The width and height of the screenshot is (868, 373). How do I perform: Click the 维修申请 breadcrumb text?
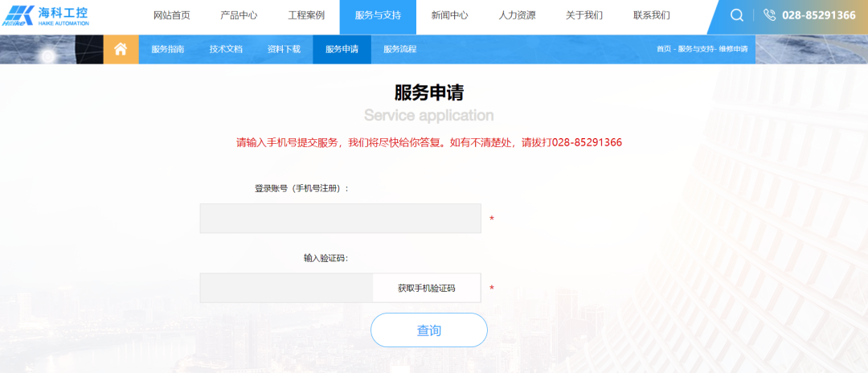tap(734, 49)
